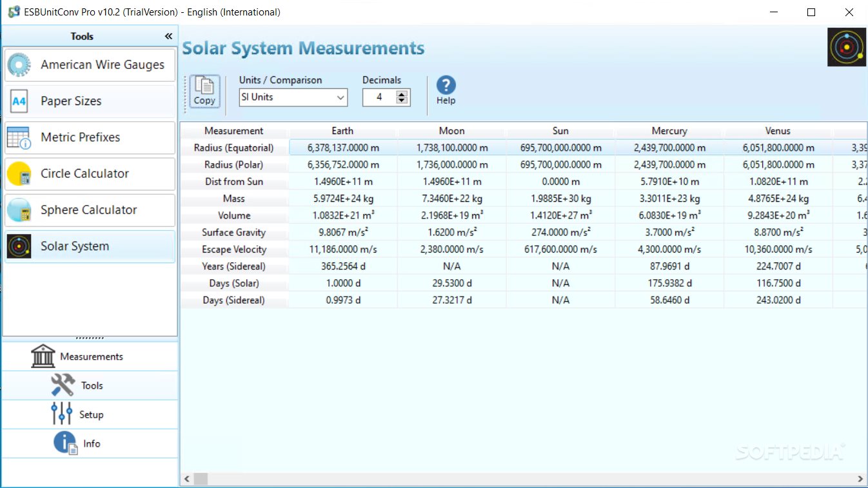Click the Info document icon
Screen dimensions: 868x488
coord(66,443)
